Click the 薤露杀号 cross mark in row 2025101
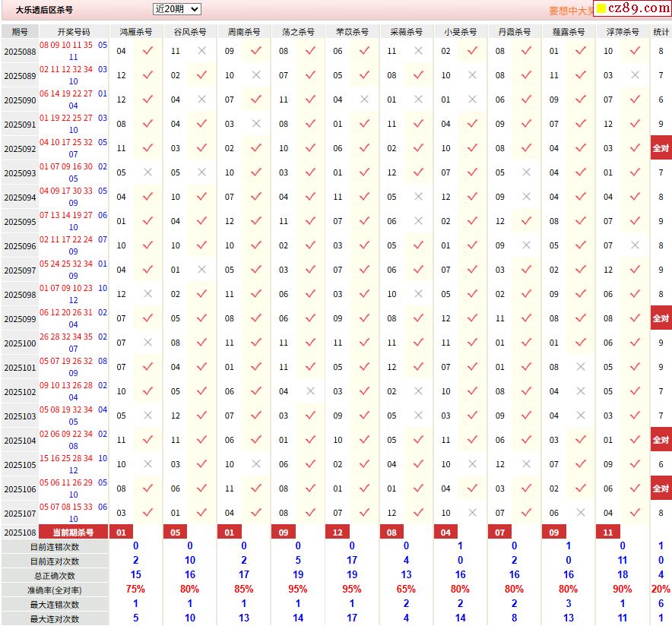The width and height of the screenshot is (672, 626). [x=581, y=367]
